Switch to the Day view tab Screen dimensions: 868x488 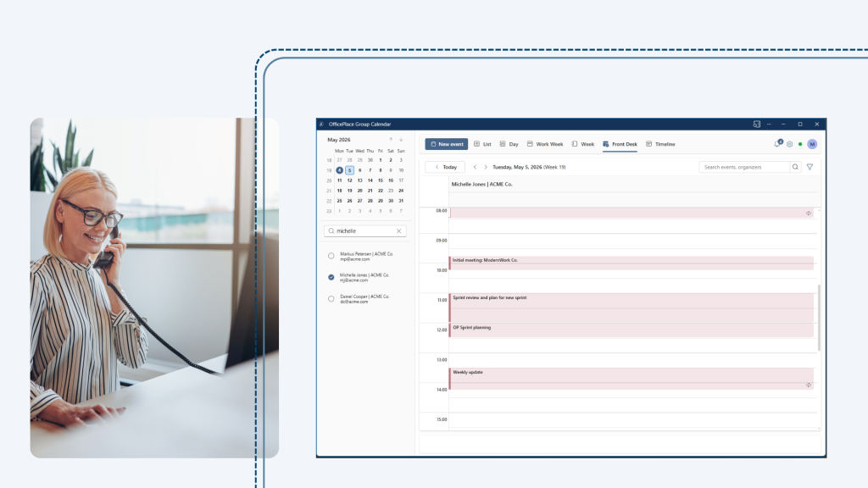pyautogui.click(x=509, y=144)
